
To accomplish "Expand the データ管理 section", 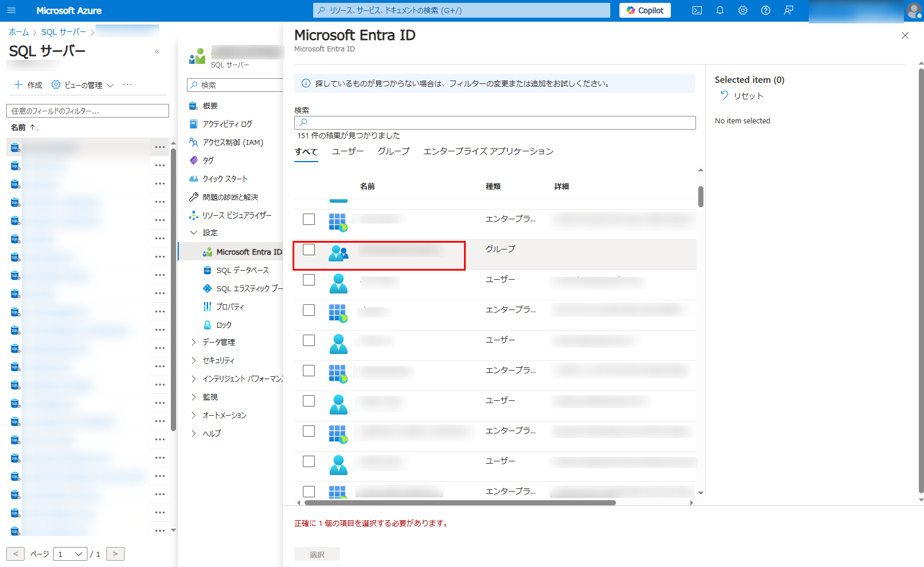I will (x=213, y=342).
